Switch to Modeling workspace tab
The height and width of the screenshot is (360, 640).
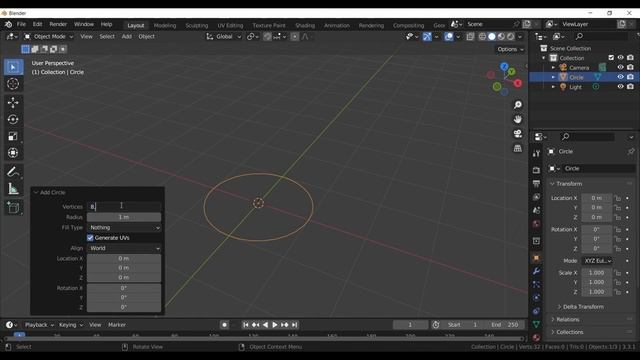(x=165, y=25)
